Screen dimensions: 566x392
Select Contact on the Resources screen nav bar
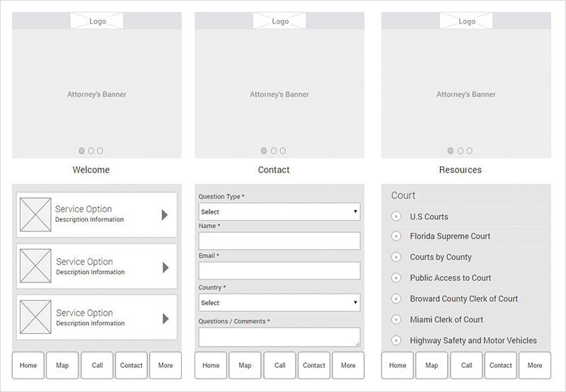coord(501,365)
